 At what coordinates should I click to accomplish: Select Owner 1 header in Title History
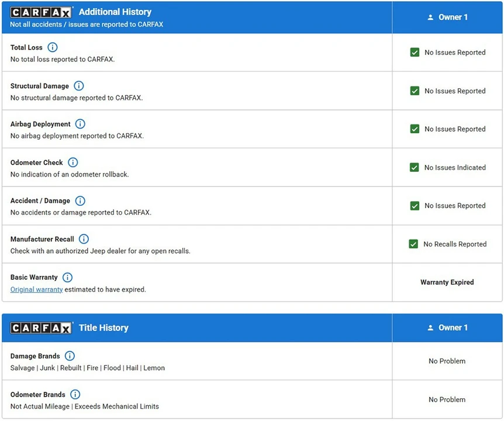click(447, 328)
